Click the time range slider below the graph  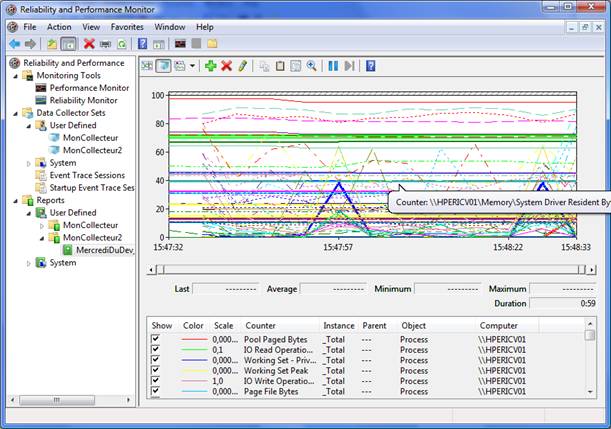(x=372, y=269)
